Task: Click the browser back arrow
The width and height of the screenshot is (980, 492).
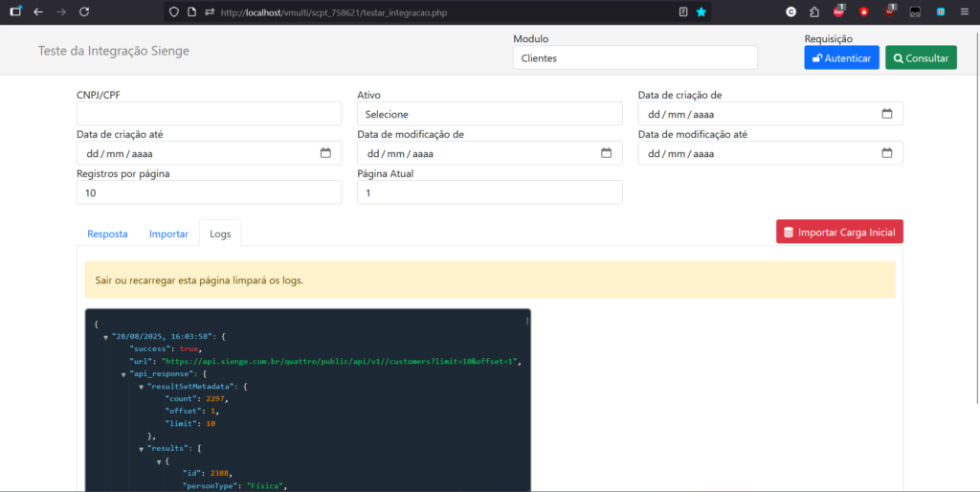Action: pyautogui.click(x=37, y=12)
